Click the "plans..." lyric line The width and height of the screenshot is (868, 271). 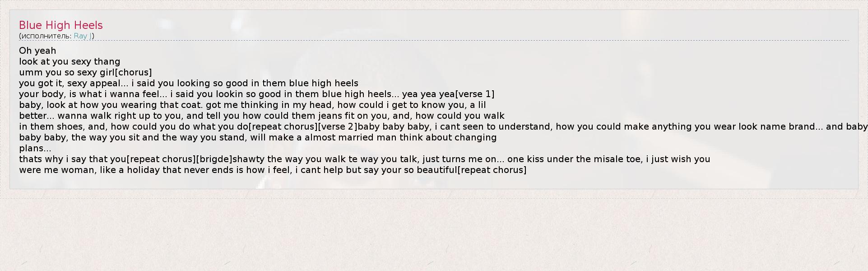click(35, 148)
